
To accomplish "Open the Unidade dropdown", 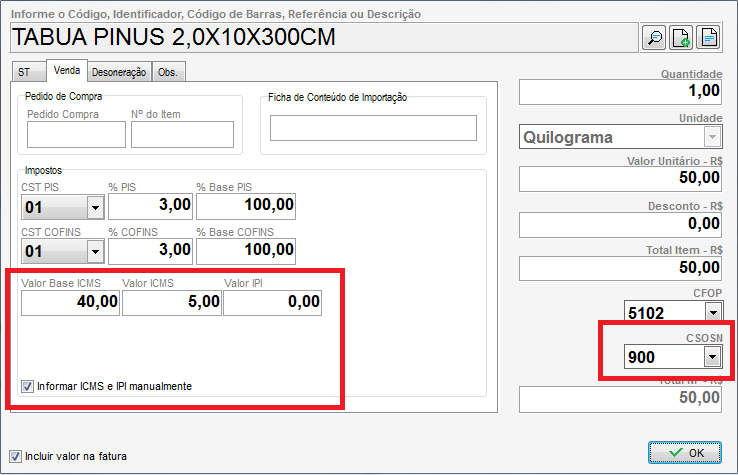I will coord(711,137).
